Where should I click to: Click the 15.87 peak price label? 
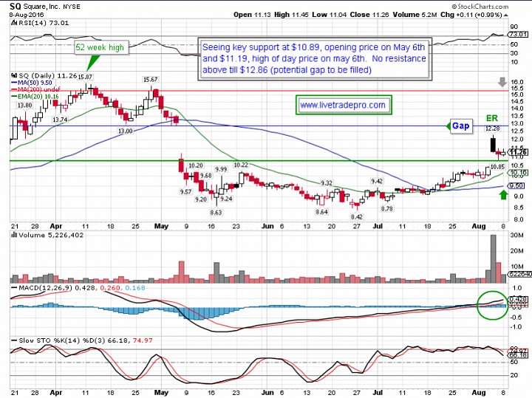tap(85, 78)
